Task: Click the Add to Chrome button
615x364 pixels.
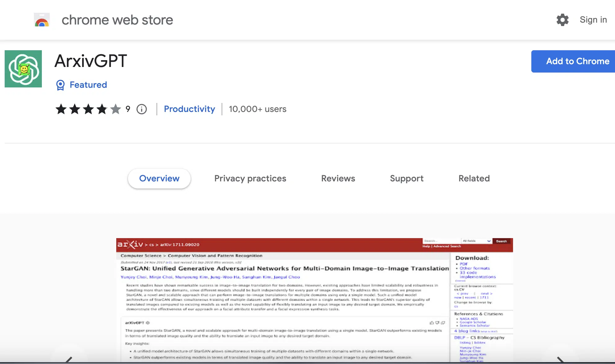Action: point(573,61)
